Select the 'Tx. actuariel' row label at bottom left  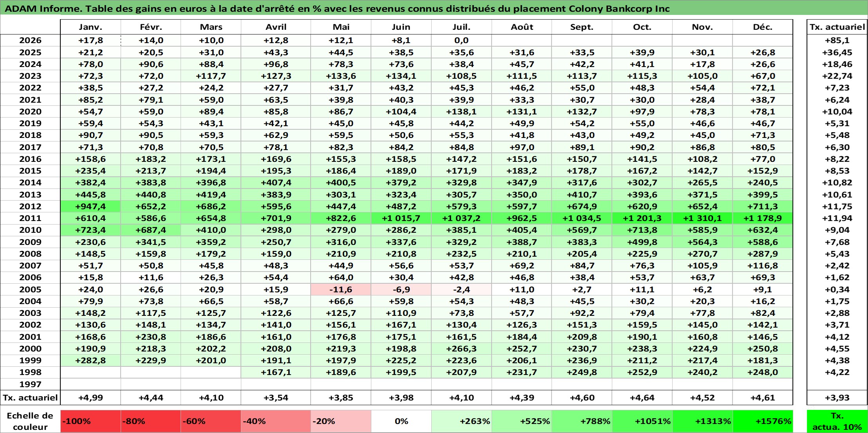click(x=30, y=398)
